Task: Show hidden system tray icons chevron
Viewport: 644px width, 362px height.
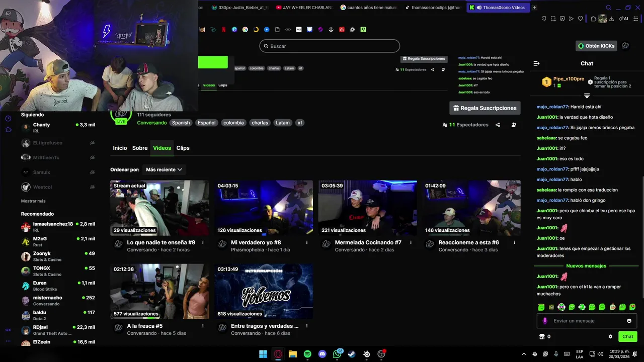Action: (x=524, y=354)
